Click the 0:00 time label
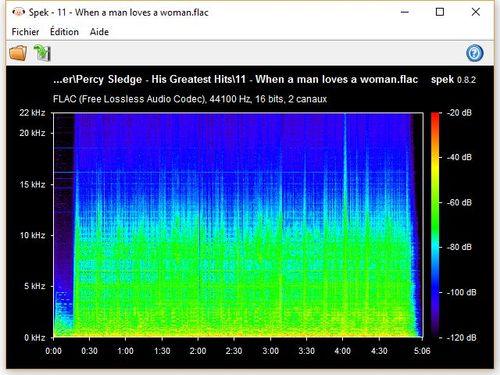 pos(53,351)
